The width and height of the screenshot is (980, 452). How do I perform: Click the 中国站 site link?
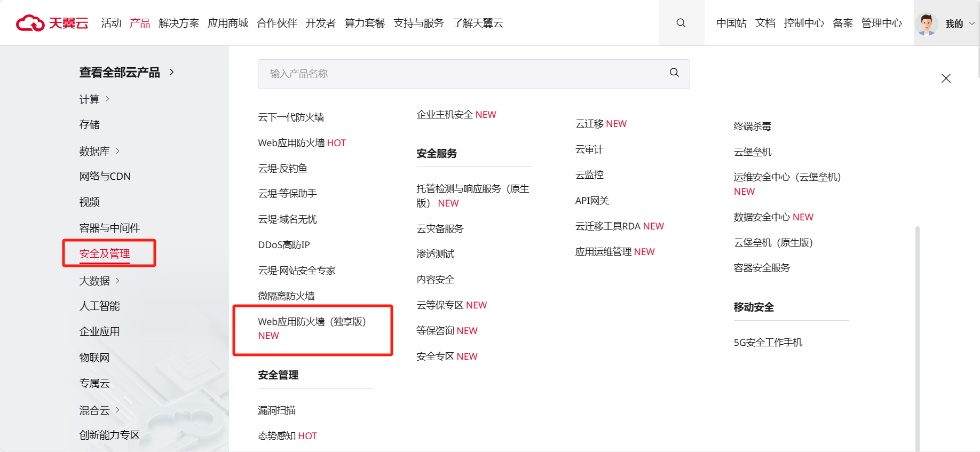pyautogui.click(x=731, y=23)
